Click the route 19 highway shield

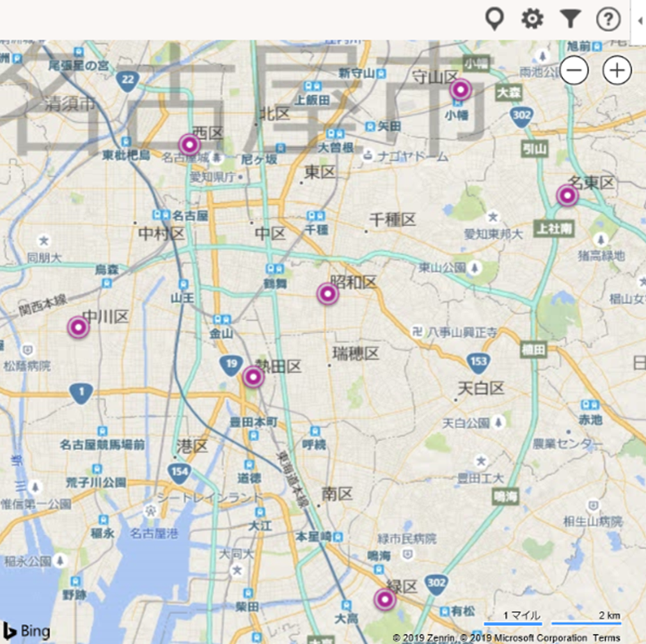(230, 364)
